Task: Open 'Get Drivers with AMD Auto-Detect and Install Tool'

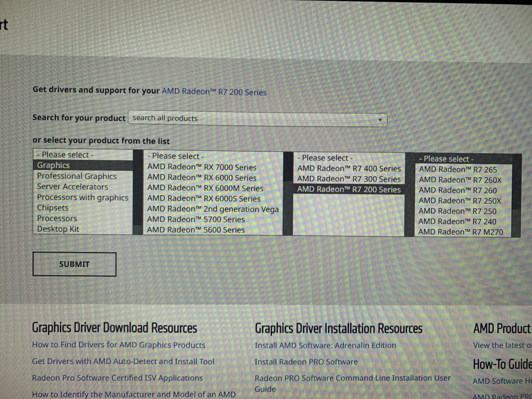Action: click(x=123, y=361)
